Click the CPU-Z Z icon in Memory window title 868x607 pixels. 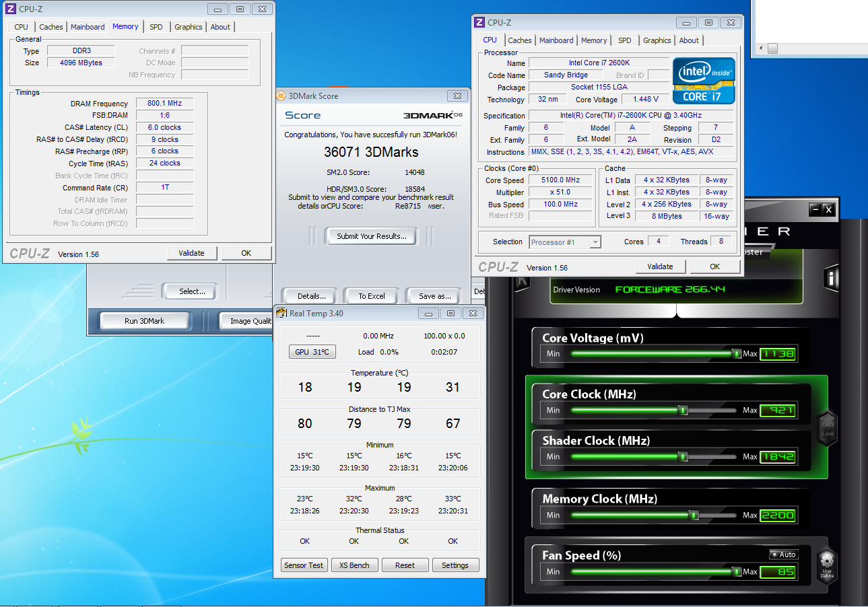11,9
